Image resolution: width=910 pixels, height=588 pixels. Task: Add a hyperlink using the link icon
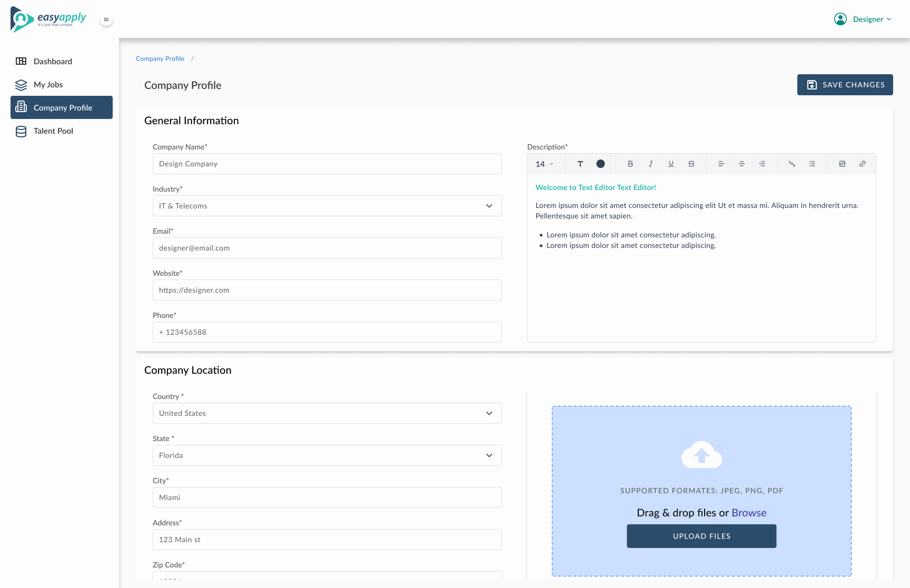click(863, 164)
